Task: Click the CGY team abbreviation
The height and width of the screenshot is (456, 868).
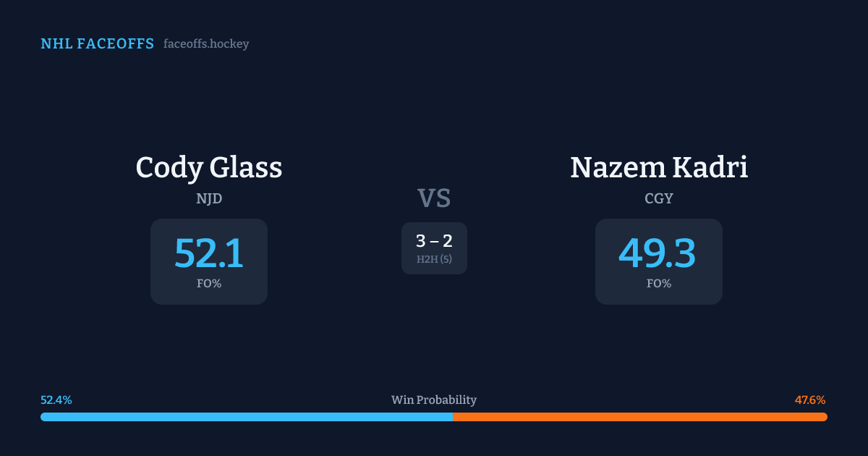Action: tap(659, 198)
